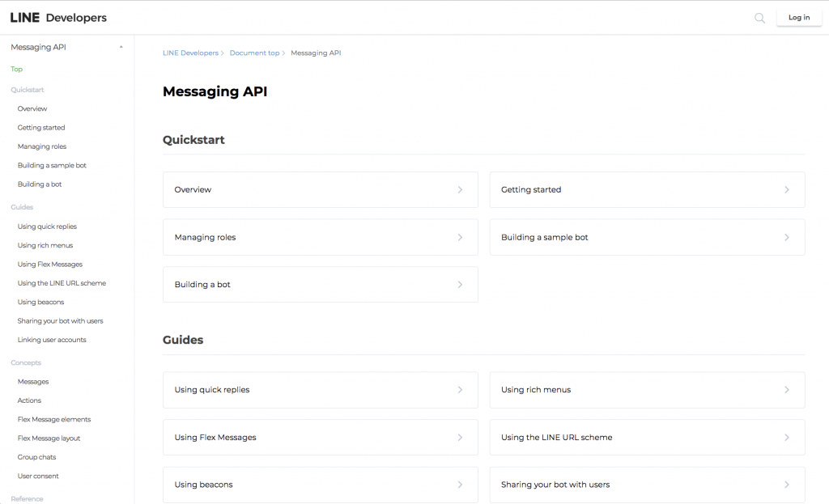
Task: Open Using quick replies in sidebar
Action: [x=47, y=227]
